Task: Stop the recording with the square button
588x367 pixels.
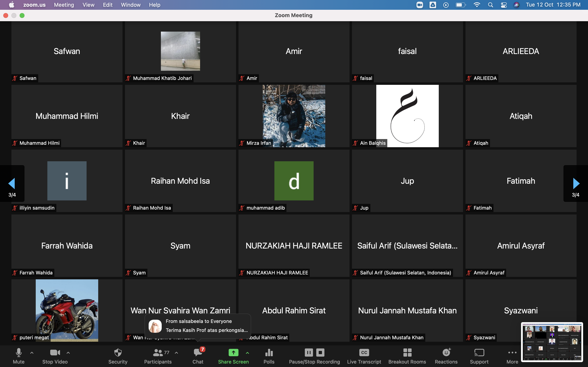Action: [320, 353]
